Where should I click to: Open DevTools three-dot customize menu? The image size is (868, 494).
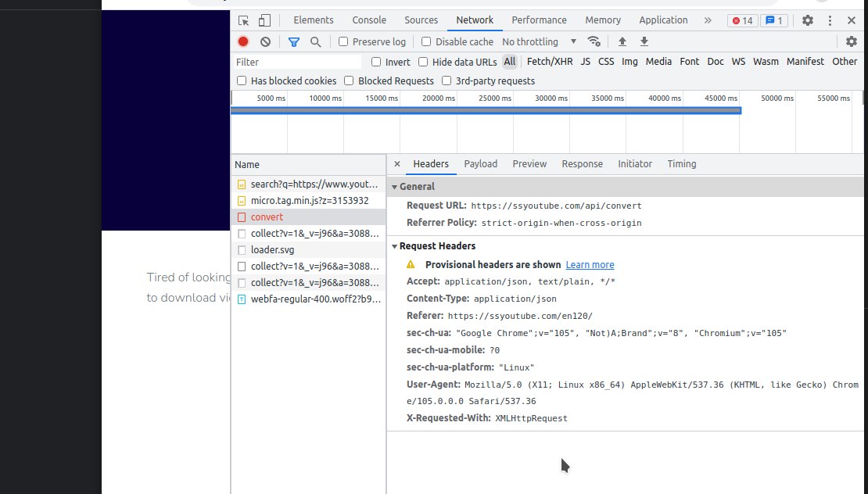(830, 20)
